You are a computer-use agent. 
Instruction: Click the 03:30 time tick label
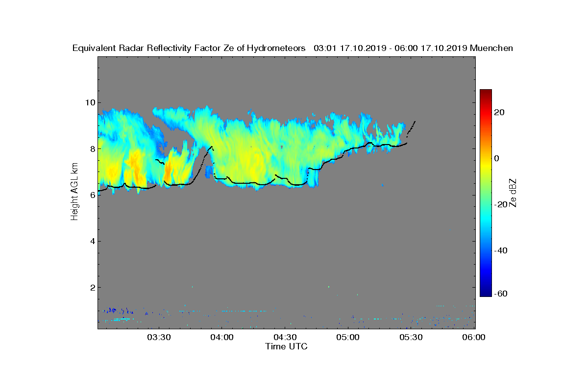(159, 338)
